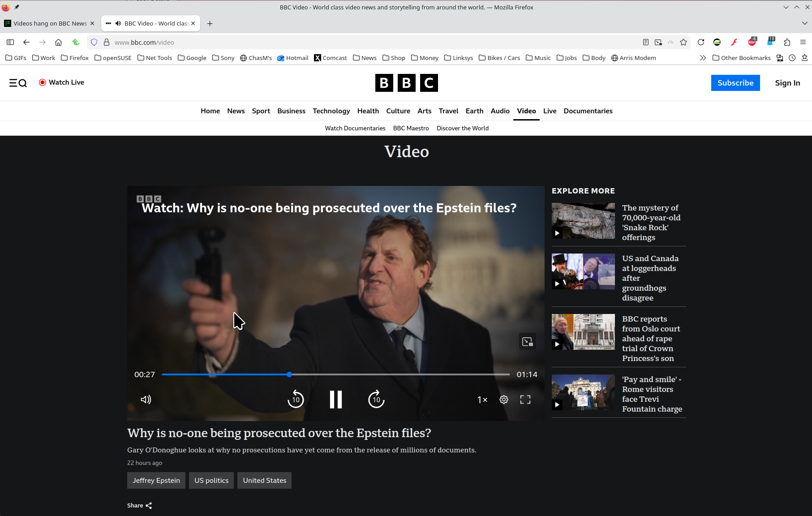
Task: Open Firefox extensions puzzle icon
Action: point(787,42)
